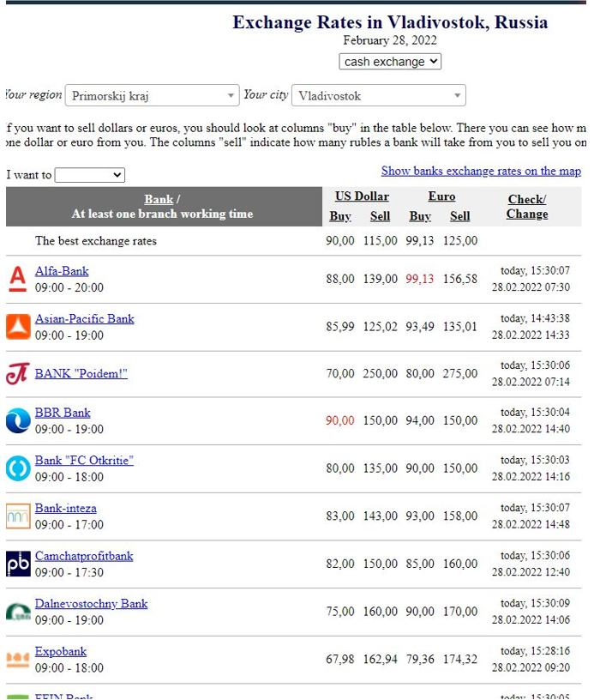Screen dimensions: 594x700
Task: Sort by US Dollar Buy
Action: [x=340, y=216]
